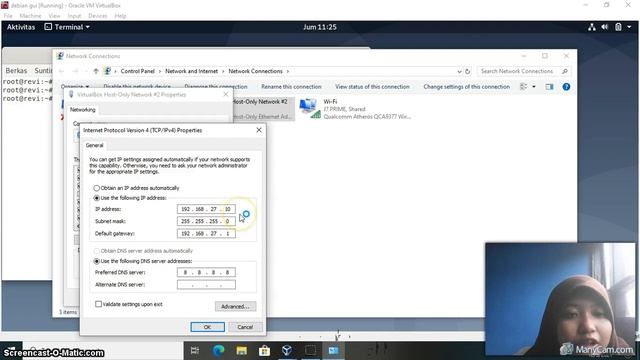The image size is (640, 360).
Task: Open VirtualBox Machine menu
Action: click(30, 16)
